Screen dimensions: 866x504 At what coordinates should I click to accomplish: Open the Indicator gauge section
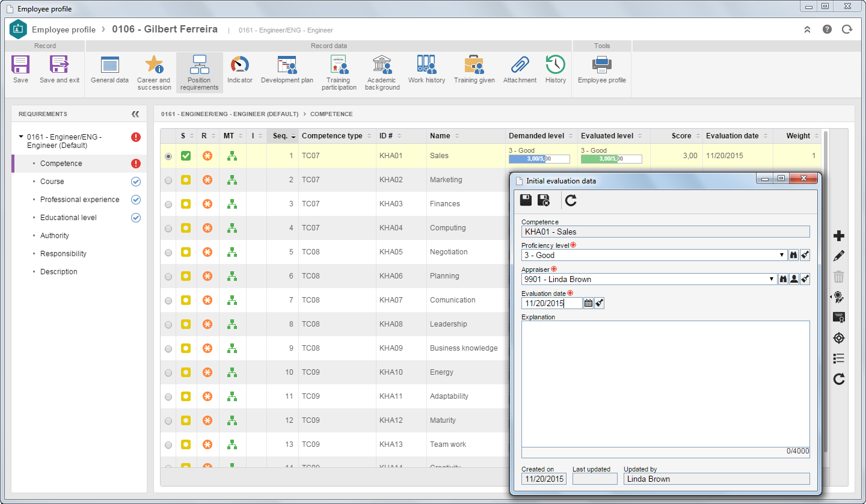pos(239,64)
